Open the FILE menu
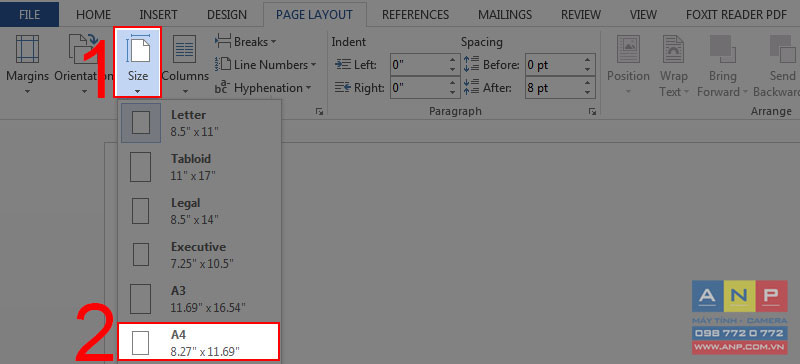 (29, 15)
